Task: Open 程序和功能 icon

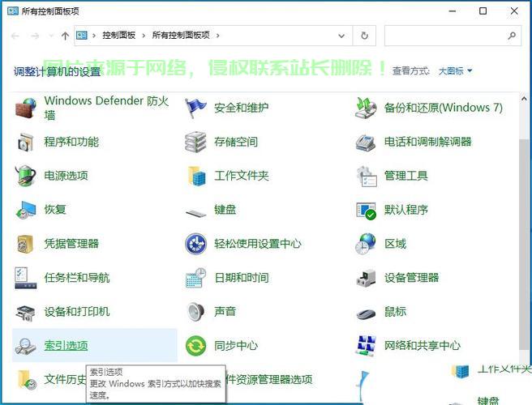Action: pyautogui.click(x=26, y=142)
